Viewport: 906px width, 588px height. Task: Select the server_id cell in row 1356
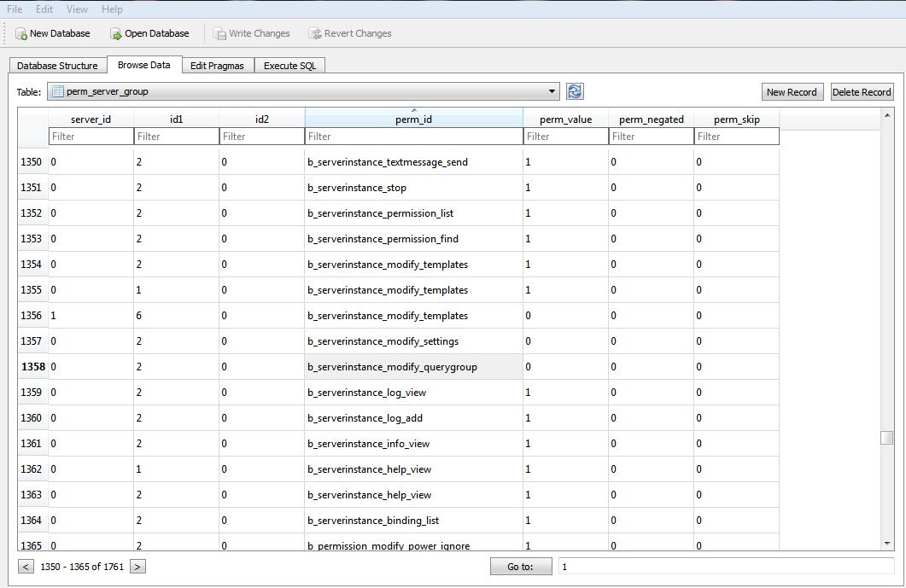coord(91,316)
